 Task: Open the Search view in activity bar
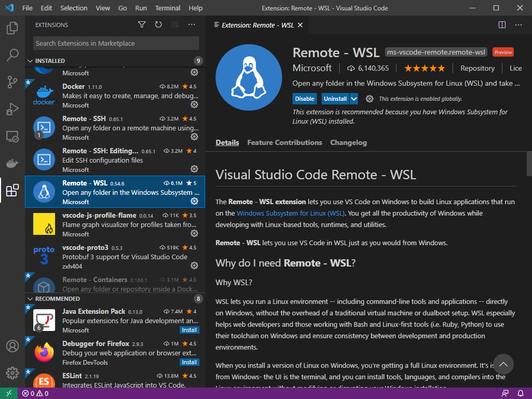tap(12, 55)
